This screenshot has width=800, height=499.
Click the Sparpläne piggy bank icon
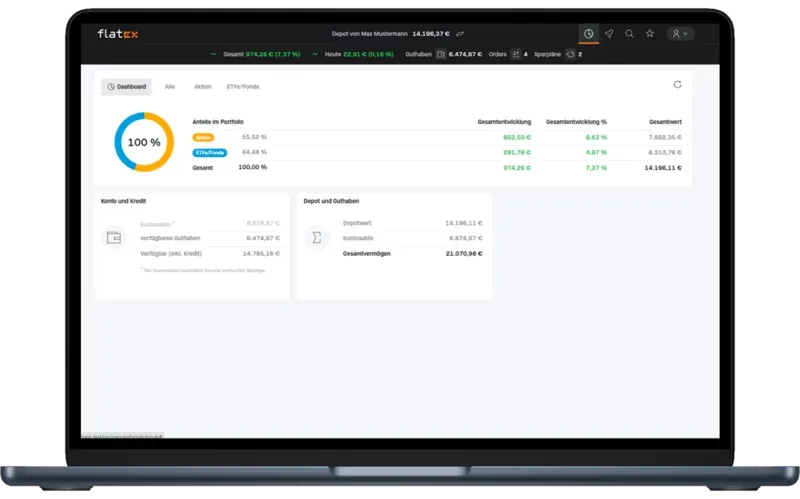(570, 54)
